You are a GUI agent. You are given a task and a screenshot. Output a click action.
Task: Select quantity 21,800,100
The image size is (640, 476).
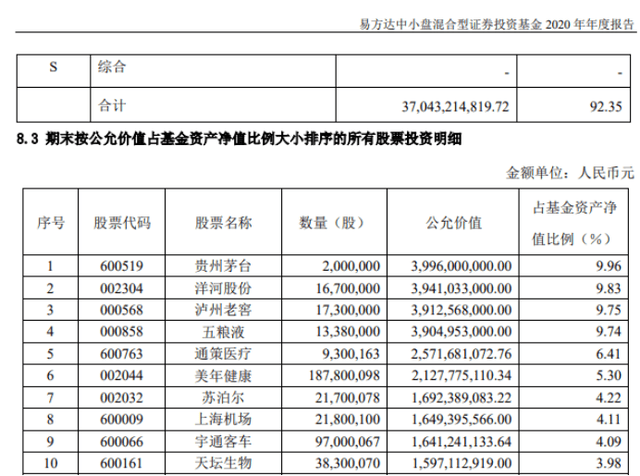(x=347, y=419)
